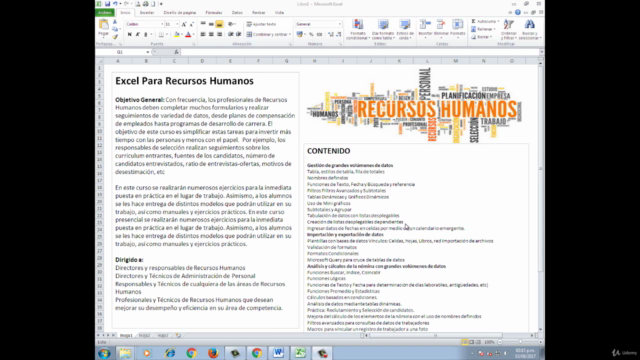The width and height of the screenshot is (640, 360).
Task: Click the fx Insert Function icon
Action: (x=176, y=52)
